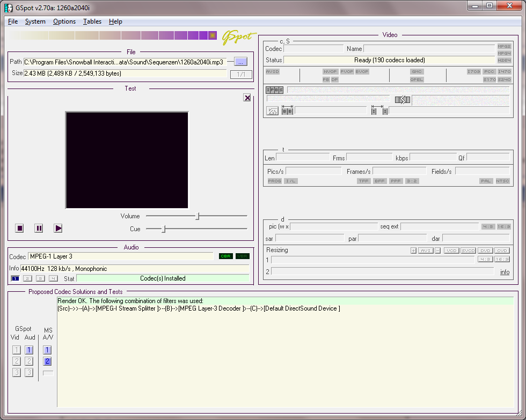Open the Tables menu
Screen dimensions: 526x420
coord(92,21)
